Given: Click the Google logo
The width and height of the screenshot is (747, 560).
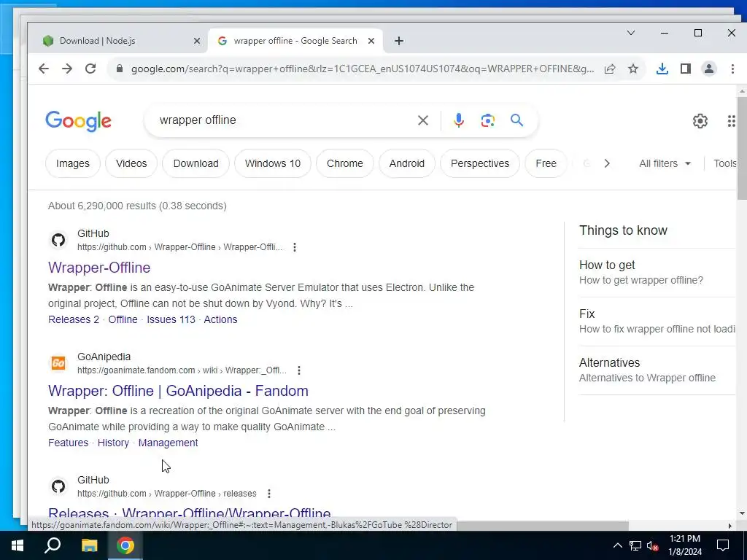Looking at the screenshot, I should pyautogui.click(x=79, y=121).
